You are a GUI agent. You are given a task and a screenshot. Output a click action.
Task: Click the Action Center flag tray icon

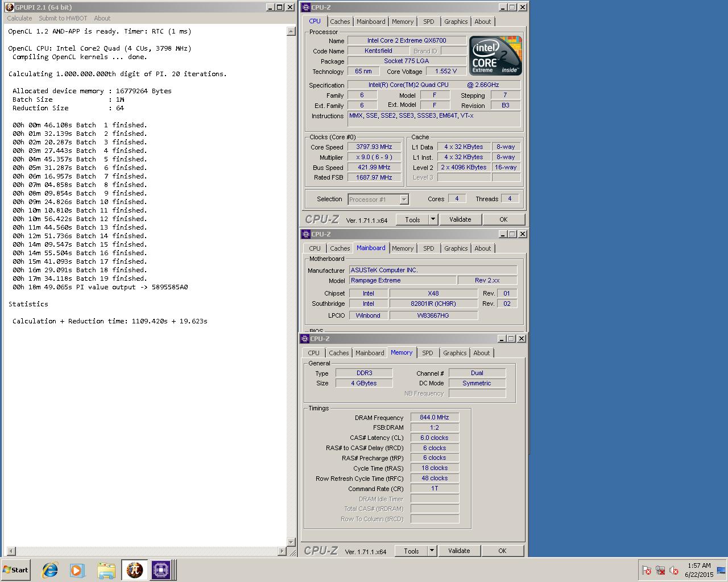point(647,570)
